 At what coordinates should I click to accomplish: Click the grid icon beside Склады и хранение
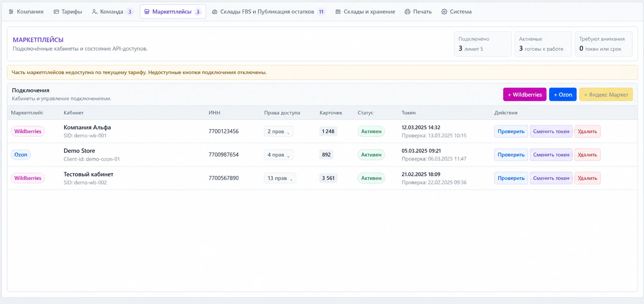pyautogui.click(x=338, y=12)
